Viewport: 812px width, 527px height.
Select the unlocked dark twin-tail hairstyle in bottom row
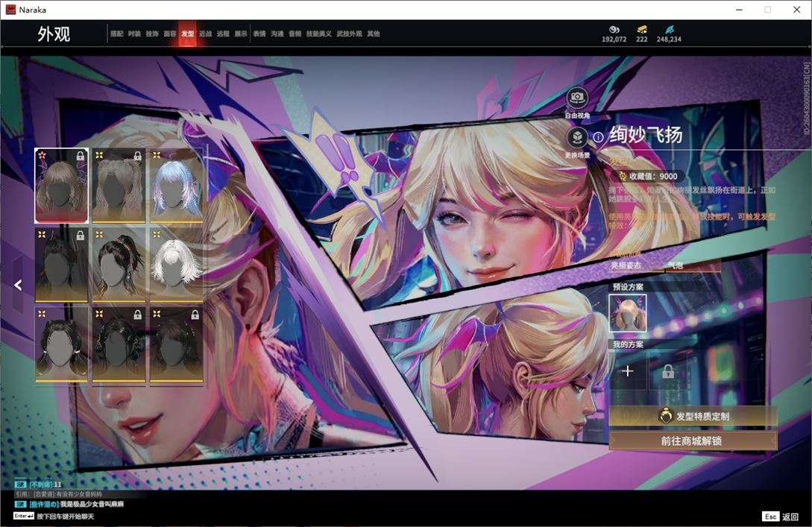62,344
